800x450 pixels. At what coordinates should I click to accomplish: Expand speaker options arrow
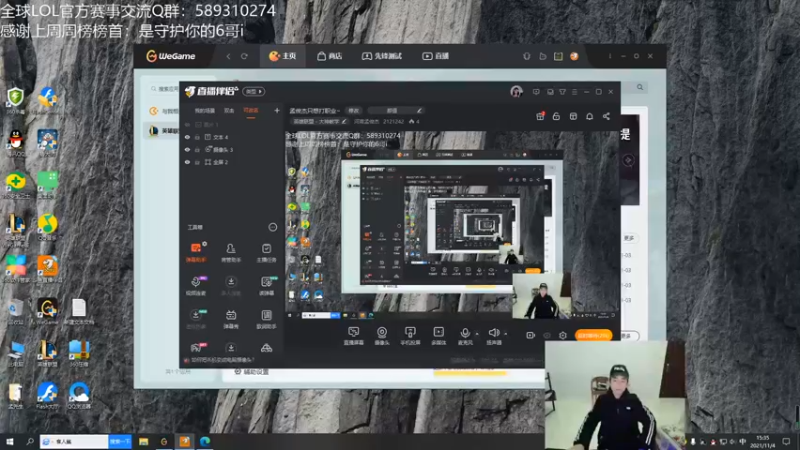(x=505, y=333)
